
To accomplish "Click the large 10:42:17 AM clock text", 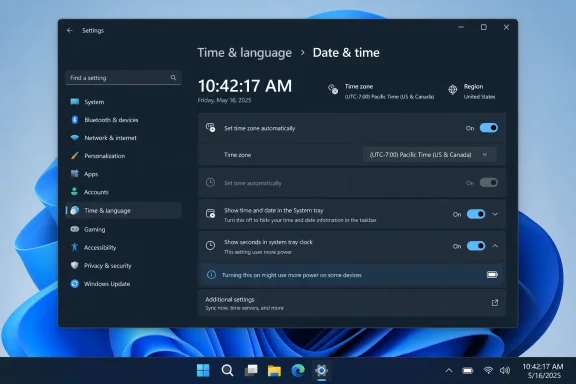I will click(245, 86).
